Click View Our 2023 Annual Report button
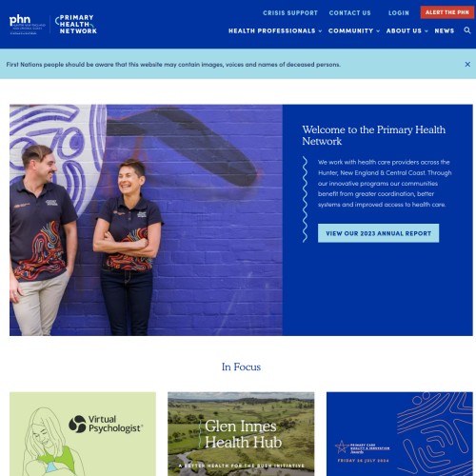The image size is (476, 476). pyautogui.click(x=378, y=233)
